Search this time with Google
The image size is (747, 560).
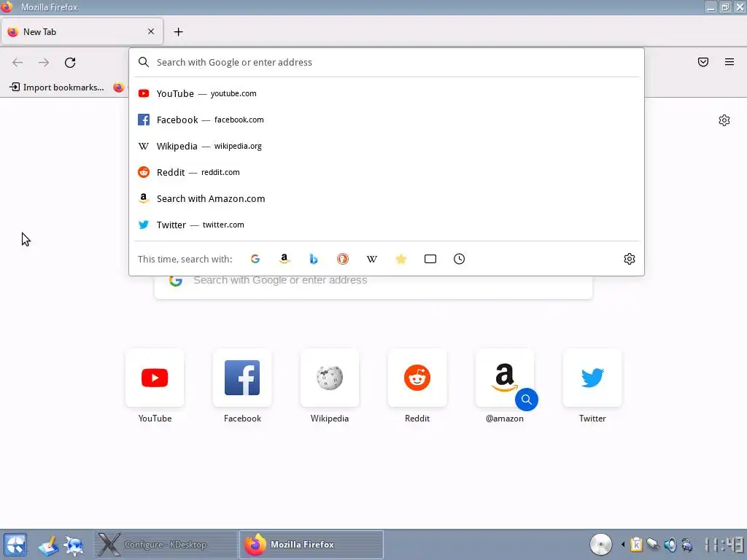[x=255, y=259]
